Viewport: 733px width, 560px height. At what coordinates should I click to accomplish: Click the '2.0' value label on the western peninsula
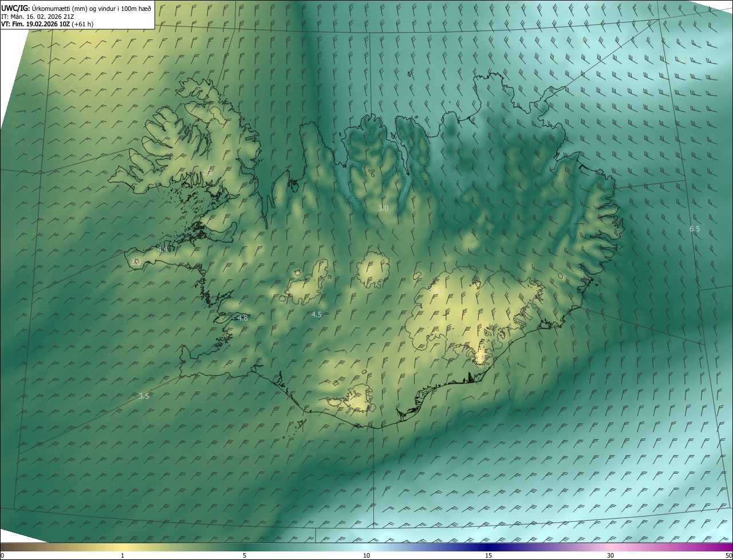[136, 262]
